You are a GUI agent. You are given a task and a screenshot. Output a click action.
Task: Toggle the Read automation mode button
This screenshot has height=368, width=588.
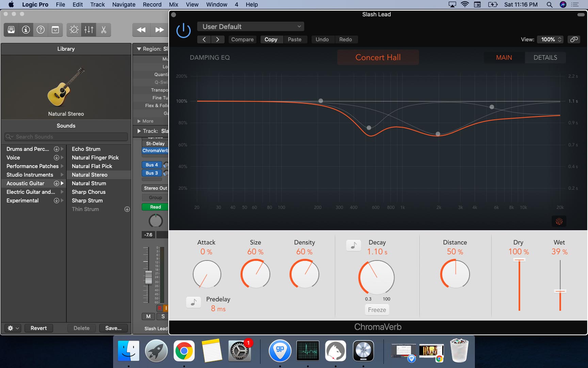coord(155,207)
